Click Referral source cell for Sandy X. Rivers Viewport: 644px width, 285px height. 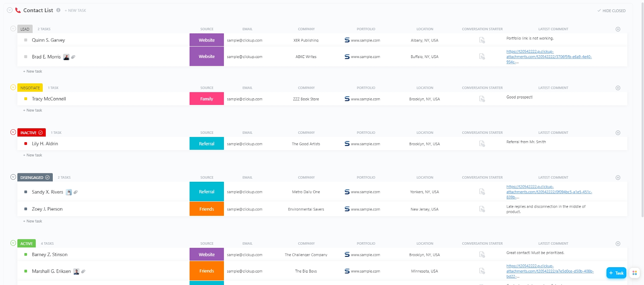[x=206, y=191]
